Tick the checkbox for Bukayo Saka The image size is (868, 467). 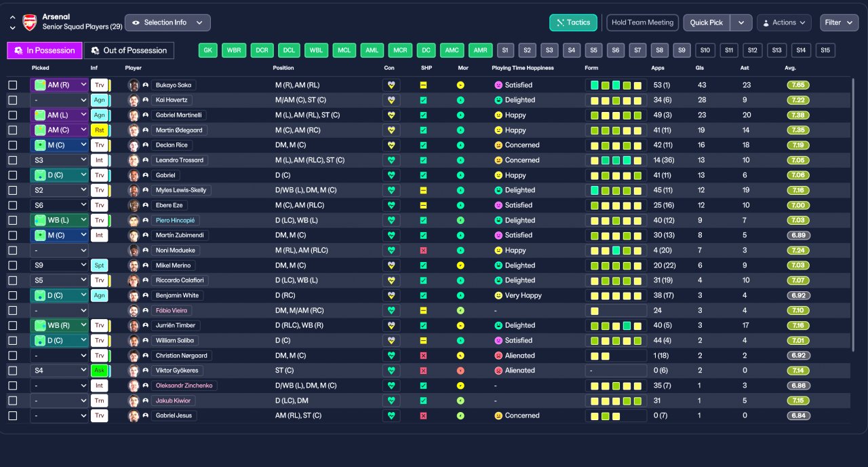(x=13, y=86)
